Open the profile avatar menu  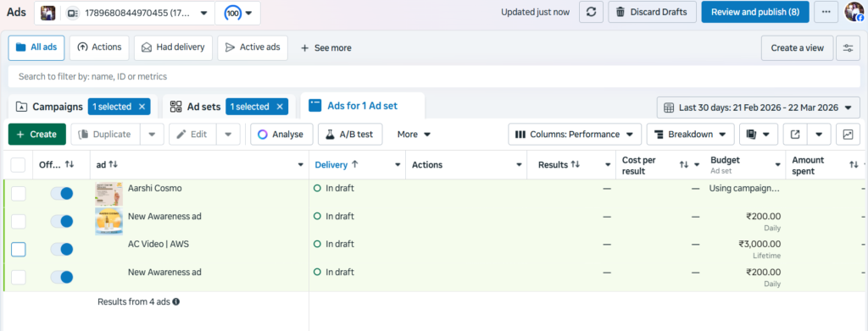click(854, 12)
